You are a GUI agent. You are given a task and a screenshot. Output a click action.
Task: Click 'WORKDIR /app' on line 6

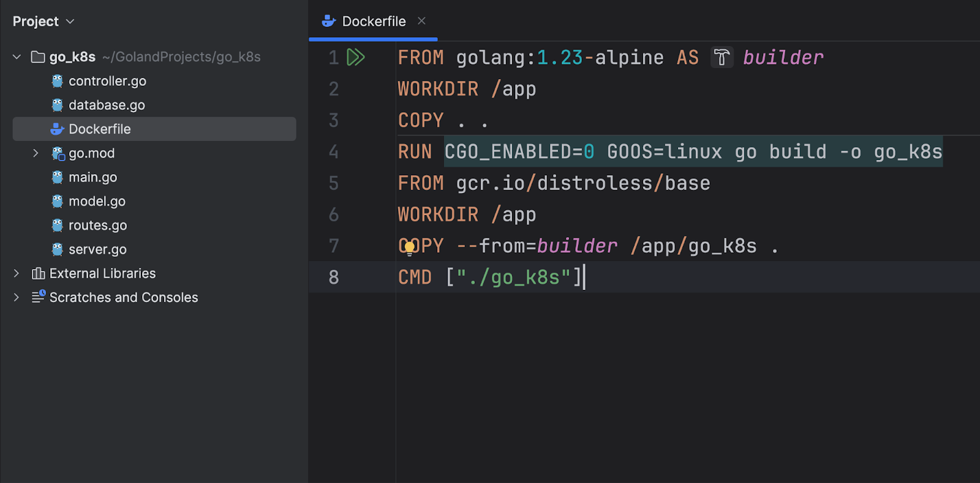pos(467,215)
